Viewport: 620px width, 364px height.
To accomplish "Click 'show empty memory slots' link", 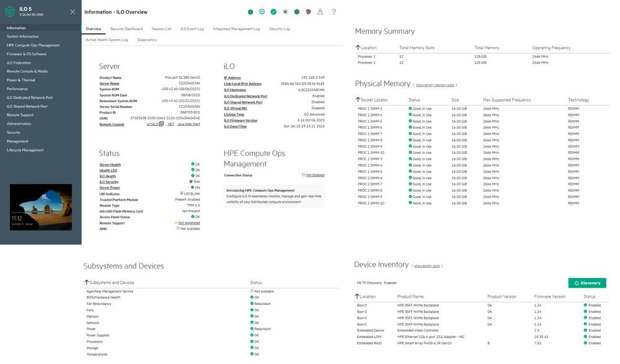I will tap(435, 85).
